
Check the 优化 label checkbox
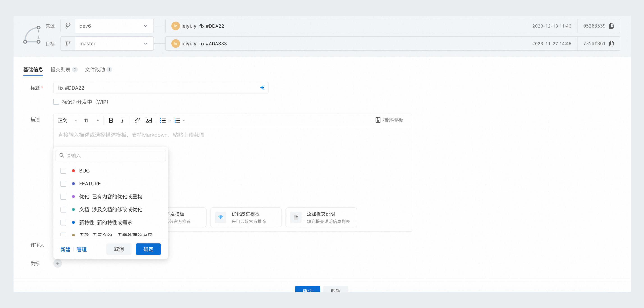(64, 197)
